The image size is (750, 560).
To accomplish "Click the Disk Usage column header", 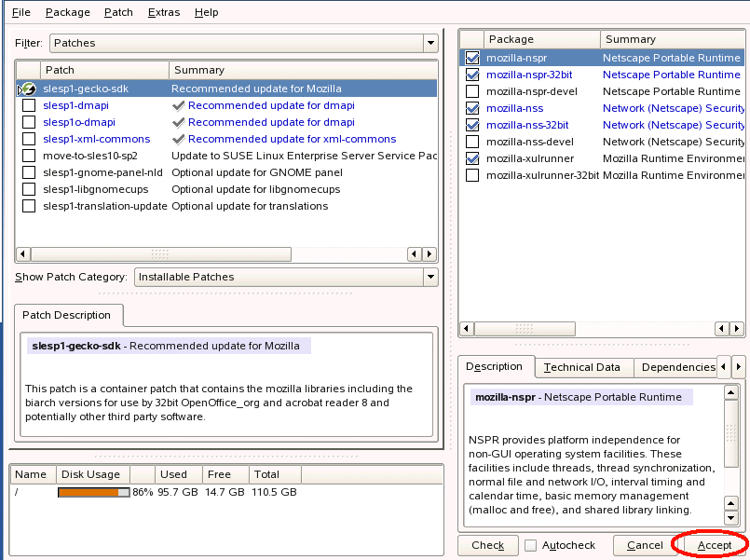I will (x=93, y=474).
